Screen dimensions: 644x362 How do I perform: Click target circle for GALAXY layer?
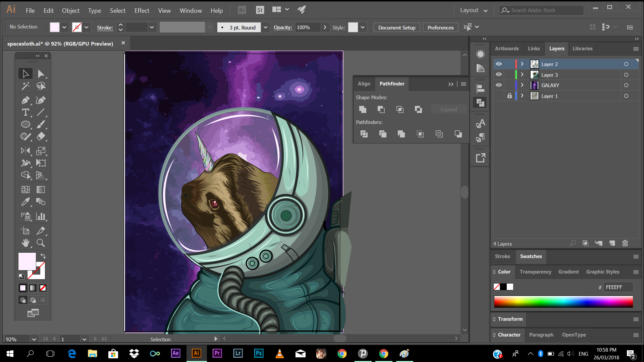pyautogui.click(x=626, y=85)
